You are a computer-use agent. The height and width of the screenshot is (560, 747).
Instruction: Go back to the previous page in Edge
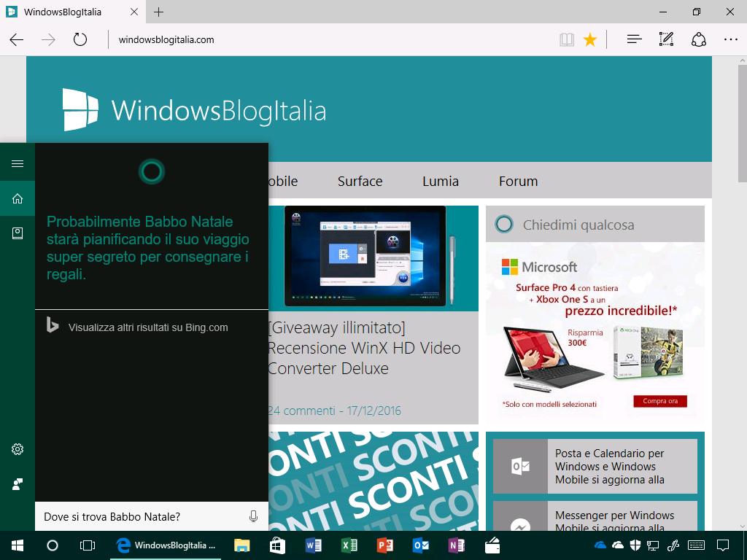pyautogui.click(x=17, y=39)
